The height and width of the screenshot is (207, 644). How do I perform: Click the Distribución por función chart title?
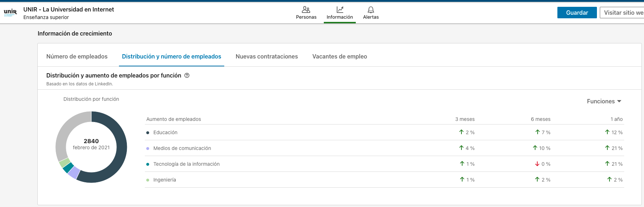91,99
